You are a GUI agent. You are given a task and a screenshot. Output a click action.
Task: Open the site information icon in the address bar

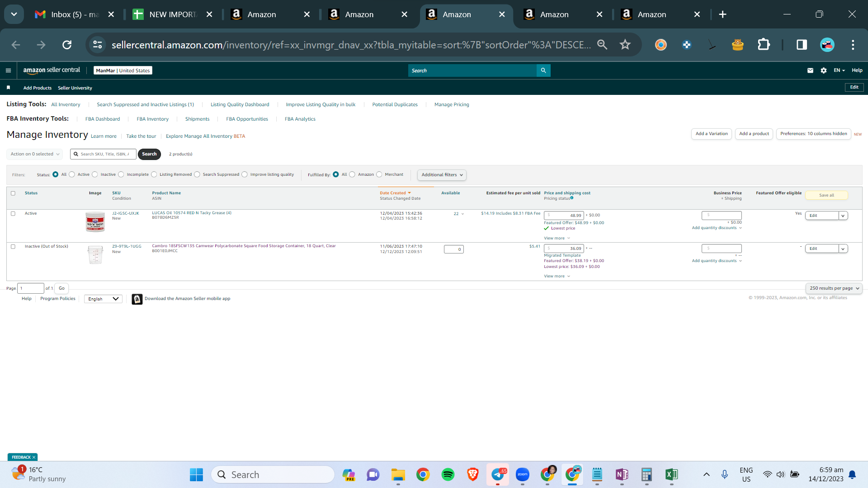coord(98,45)
